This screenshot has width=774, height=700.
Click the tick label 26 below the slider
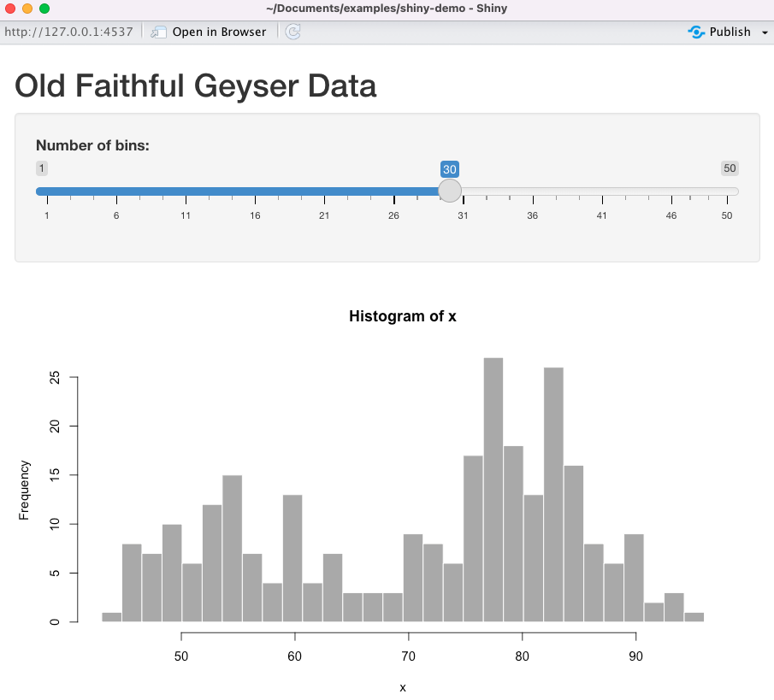point(393,216)
